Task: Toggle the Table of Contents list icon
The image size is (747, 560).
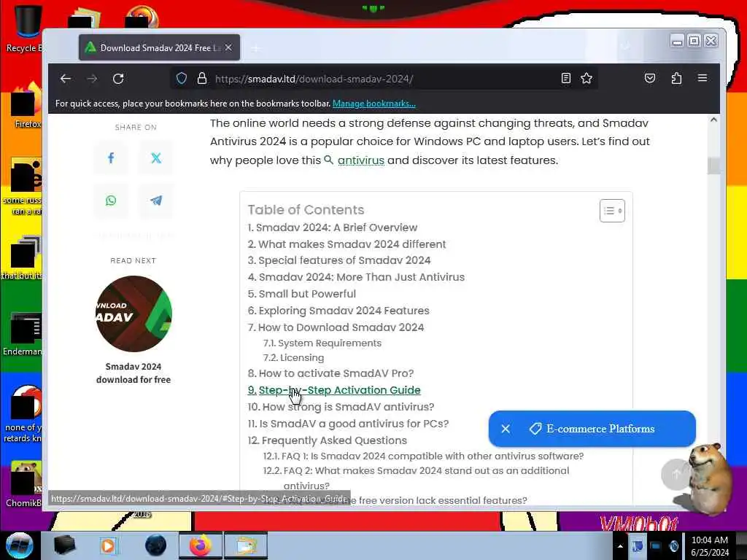Action: 612,211
